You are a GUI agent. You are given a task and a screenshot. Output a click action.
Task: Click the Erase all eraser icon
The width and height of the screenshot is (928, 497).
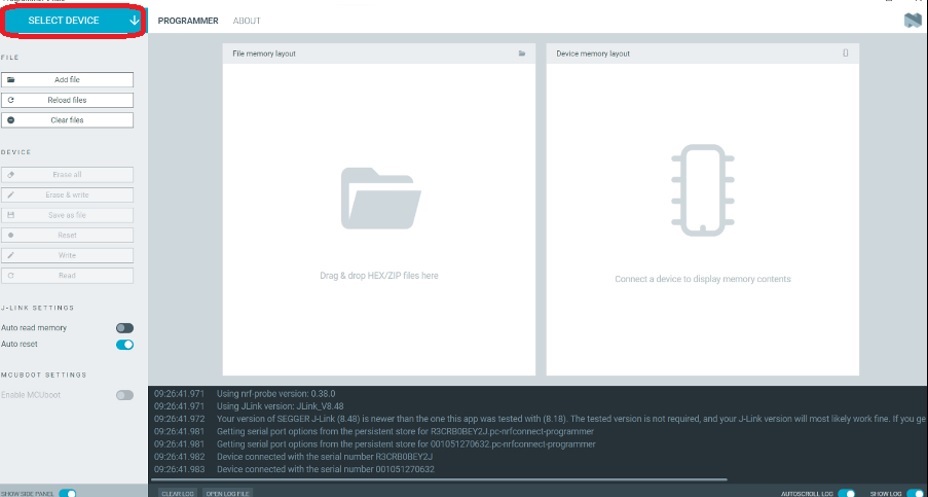11,175
